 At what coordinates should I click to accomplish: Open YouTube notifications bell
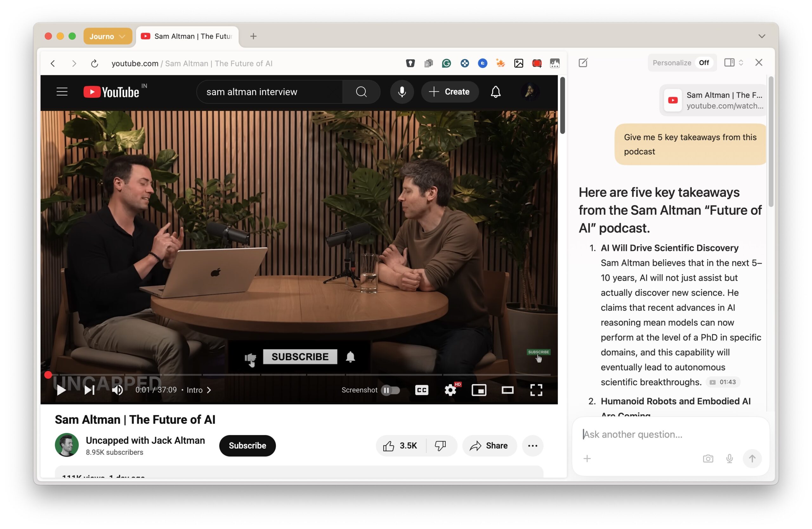pyautogui.click(x=495, y=92)
